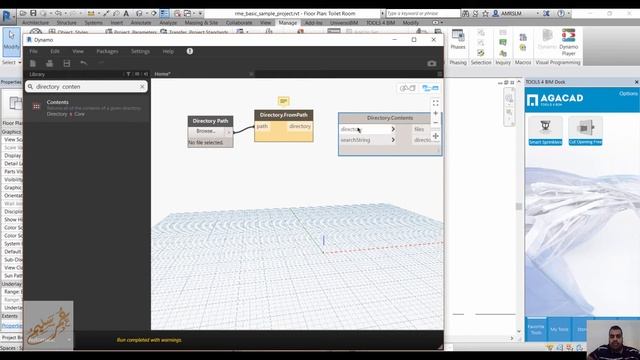Close the TOOLS 4 BIM Dock panel
The image size is (640, 360).
636,82
